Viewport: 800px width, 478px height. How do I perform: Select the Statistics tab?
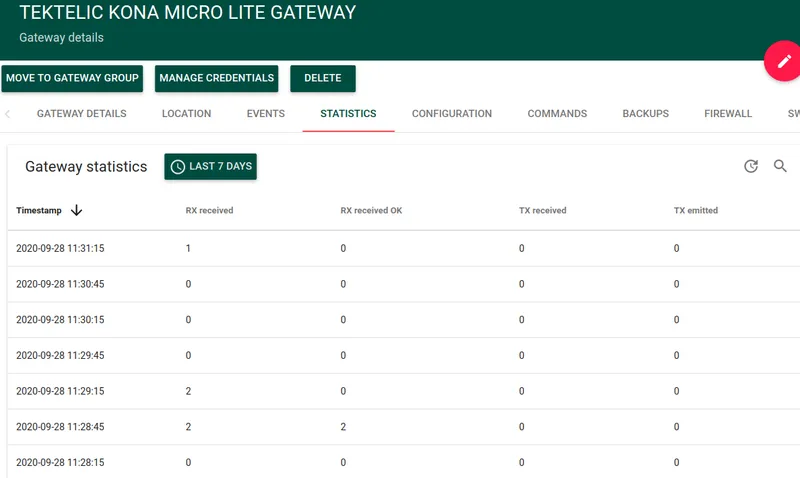pos(348,114)
